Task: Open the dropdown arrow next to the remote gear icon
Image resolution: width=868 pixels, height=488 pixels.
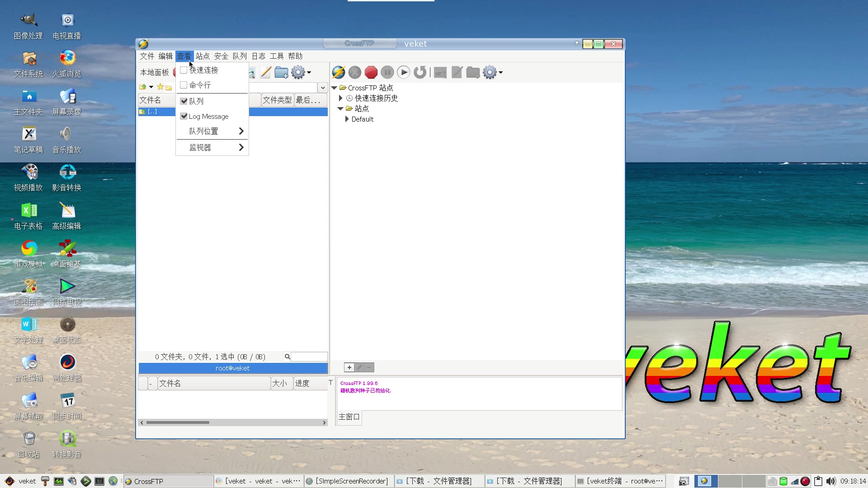Action: pyautogui.click(x=500, y=72)
